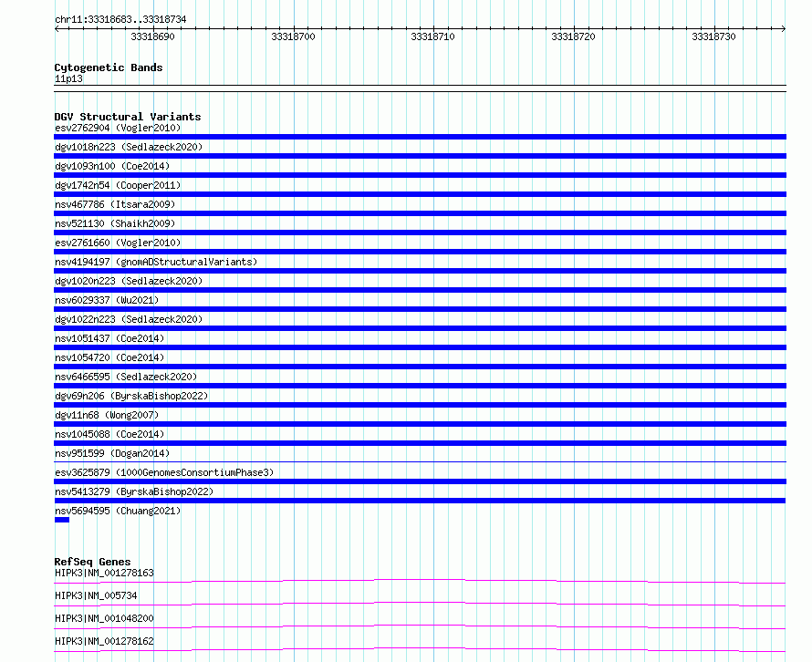Click the short blue bar under nsv5694595
The height and width of the screenshot is (662, 812).
click(62, 520)
